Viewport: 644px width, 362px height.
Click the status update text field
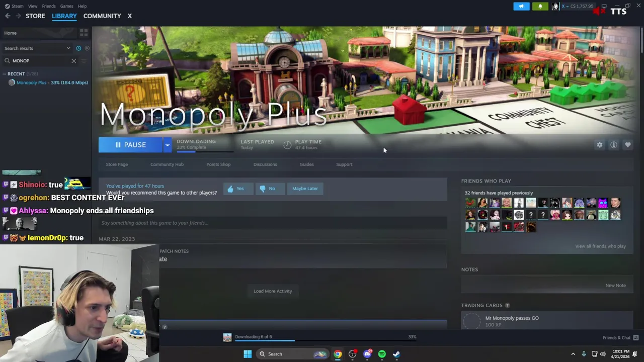tap(273, 223)
